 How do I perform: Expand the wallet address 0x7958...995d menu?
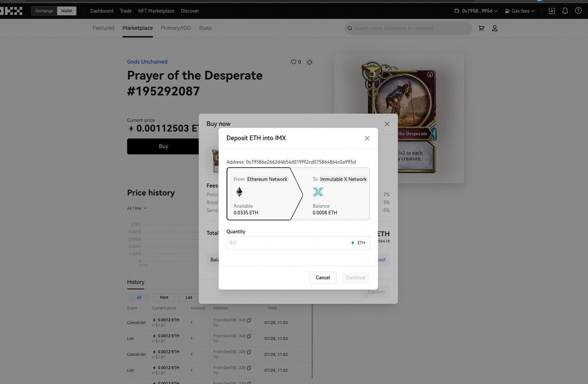coord(476,11)
